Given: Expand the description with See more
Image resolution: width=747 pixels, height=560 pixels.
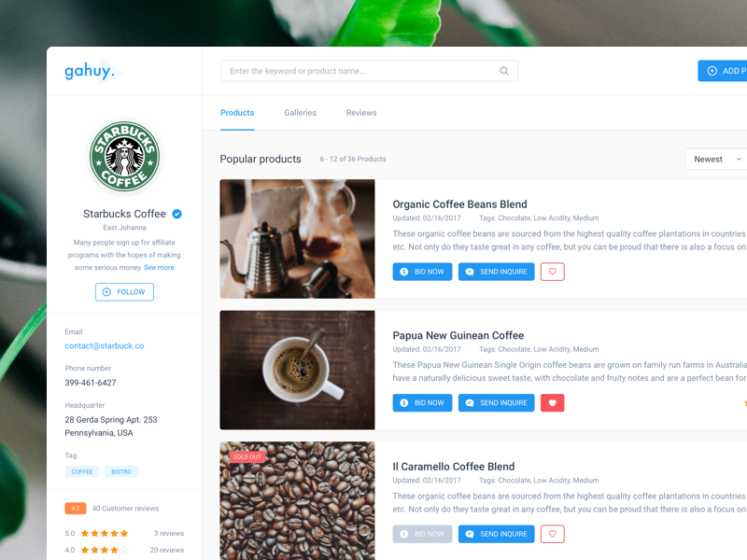Looking at the screenshot, I should pyautogui.click(x=159, y=268).
